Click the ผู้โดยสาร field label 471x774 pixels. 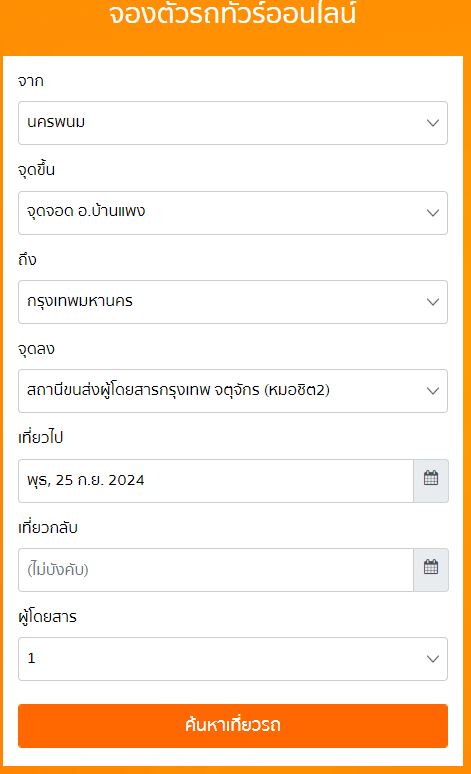[x=47, y=617]
